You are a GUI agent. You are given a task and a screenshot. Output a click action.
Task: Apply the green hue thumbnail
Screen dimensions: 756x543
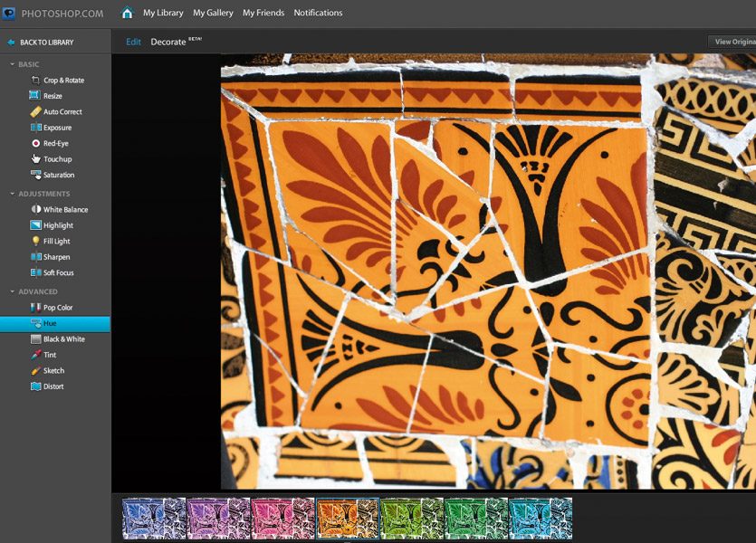[476, 519]
